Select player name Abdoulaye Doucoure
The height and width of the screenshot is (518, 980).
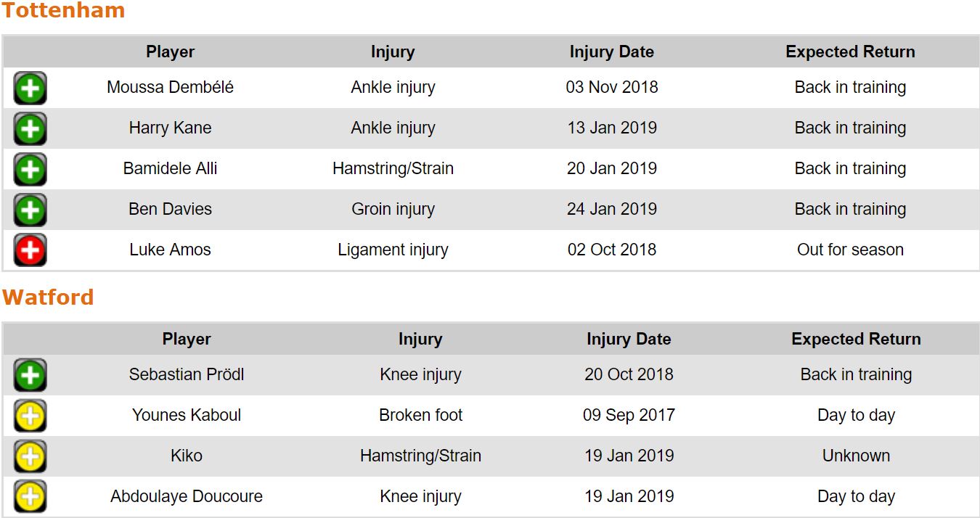click(187, 497)
